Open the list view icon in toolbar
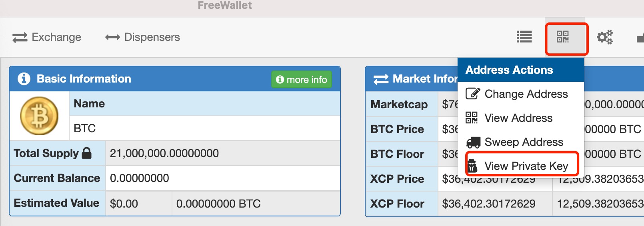This screenshot has height=226, width=644. pos(524,37)
